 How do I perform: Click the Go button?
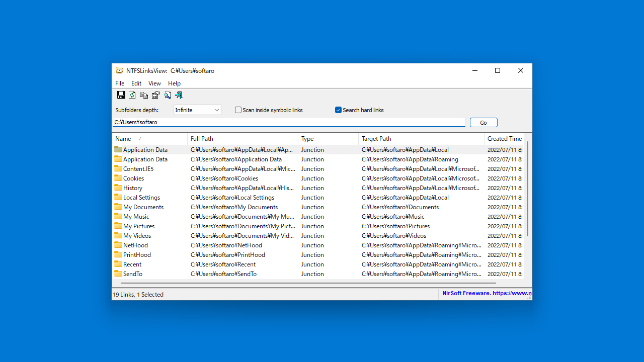tap(484, 123)
